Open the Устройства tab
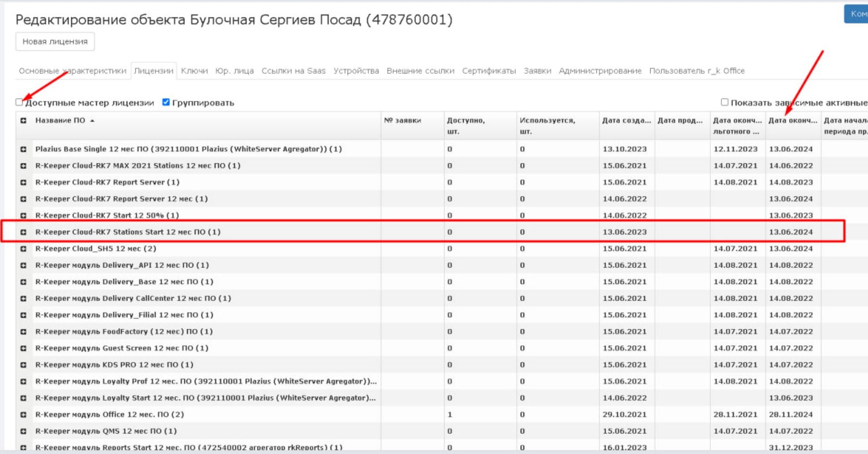Screen dimensions: 868x454 tap(356, 71)
